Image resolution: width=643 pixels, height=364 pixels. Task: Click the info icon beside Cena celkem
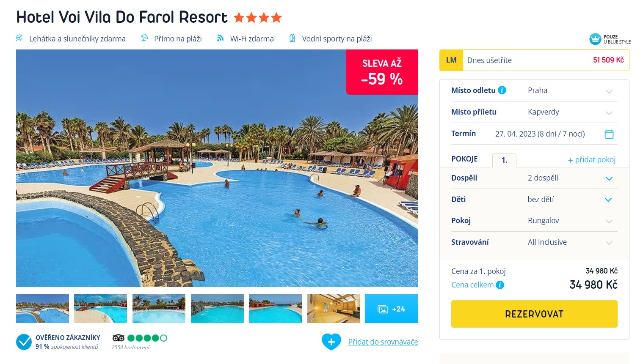click(x=500, y=285)
